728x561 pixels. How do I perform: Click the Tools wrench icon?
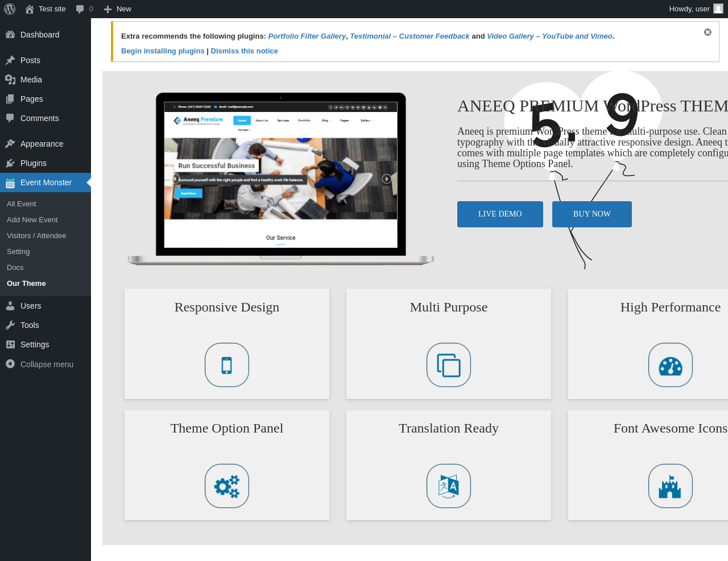10,325
